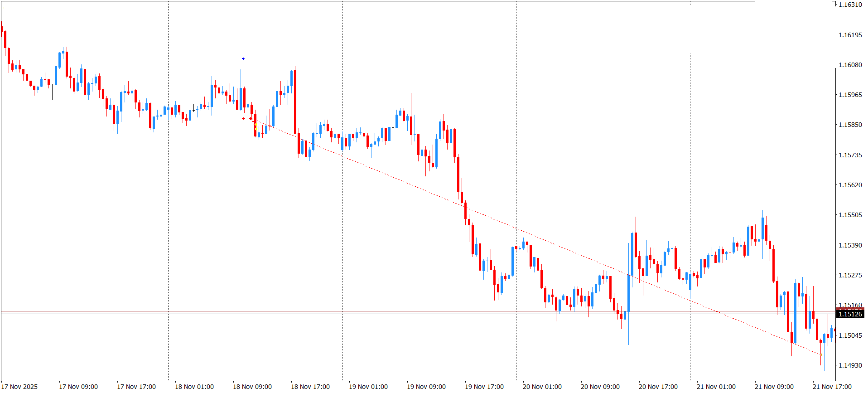Screen dimensions: 868x393
Task: Select the red horizontal price level line
Action: click(x=418, y=311)
